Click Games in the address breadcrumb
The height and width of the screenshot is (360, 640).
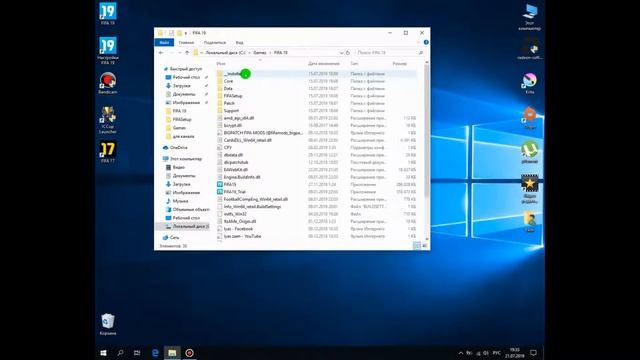click(260, 53)
